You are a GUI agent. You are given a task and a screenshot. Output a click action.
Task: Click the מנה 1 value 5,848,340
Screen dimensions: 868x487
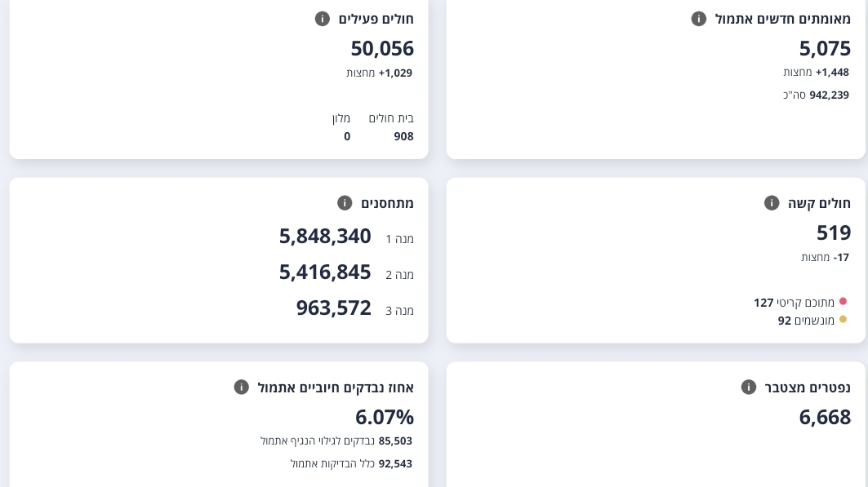(325, 237)
